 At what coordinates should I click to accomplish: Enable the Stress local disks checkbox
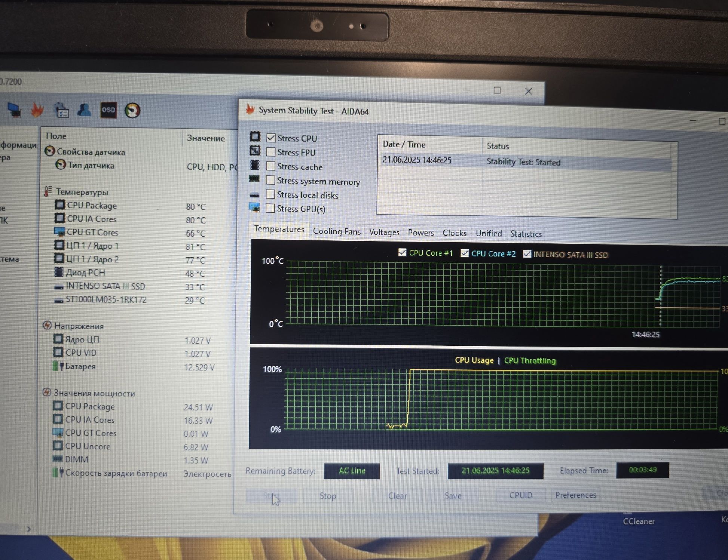point(270,194)
